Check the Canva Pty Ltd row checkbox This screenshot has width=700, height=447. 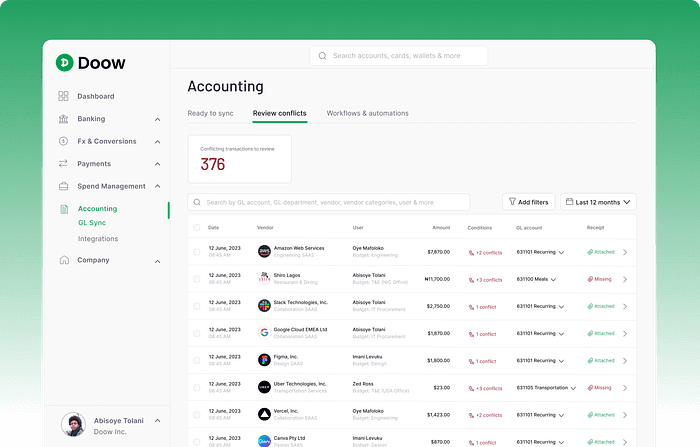[x=197, y=442]
